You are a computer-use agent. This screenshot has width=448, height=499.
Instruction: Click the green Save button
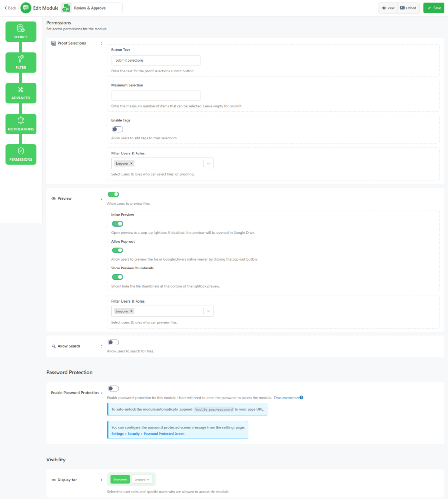tap(433, 8)
